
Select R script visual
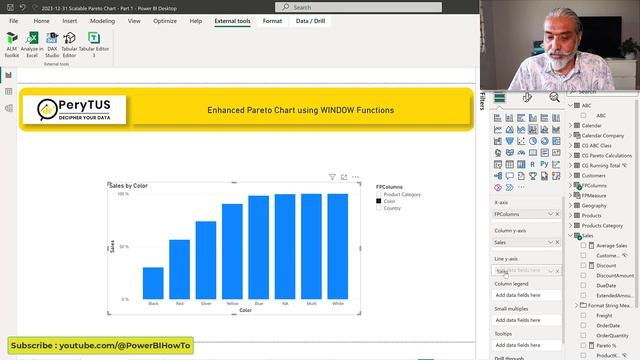(x=533, y=164)
